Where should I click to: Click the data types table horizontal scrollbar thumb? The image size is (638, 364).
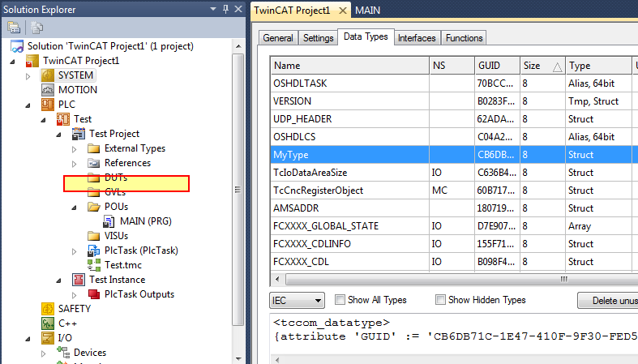[x=462, y=280]
